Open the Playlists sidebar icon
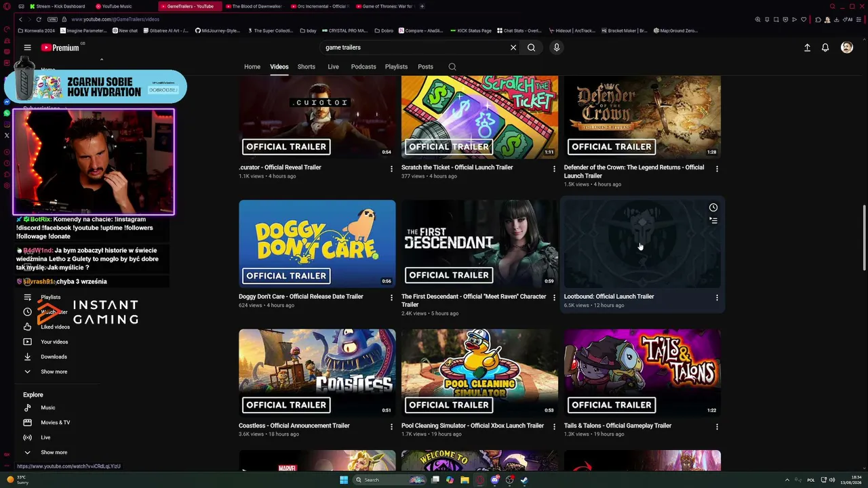The image size is (868, 488). tap(27, 297)
